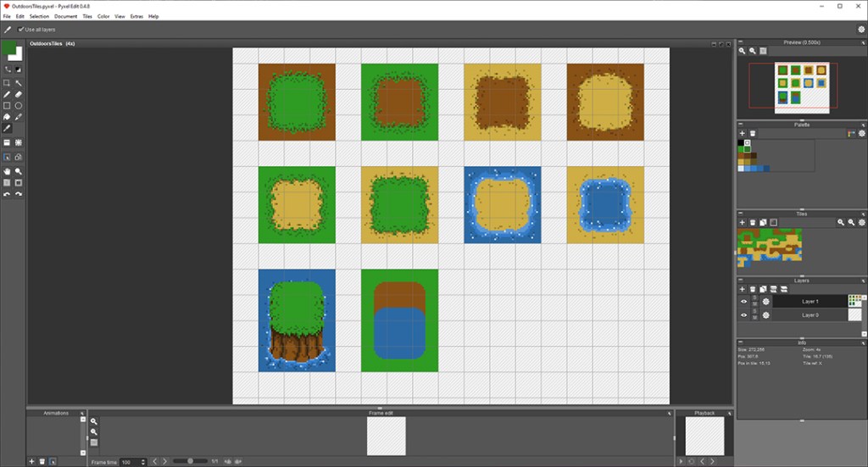Image resolution: width=868 pixels, height=467 pixels.
Task: Delete the selected tile in Tiles panel
Action: point(753,222)
